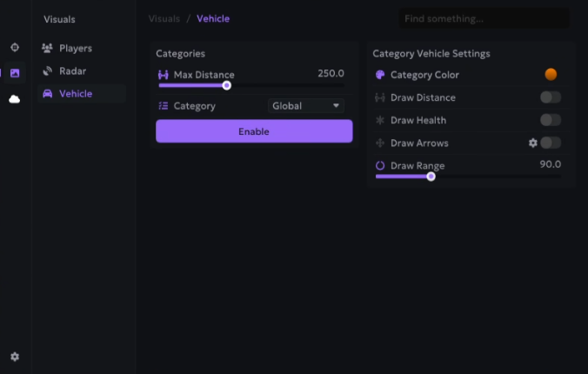Viewport: 588px width, 374px height.
Task: Click the Draw Arrows settings gear
Action: 533,143
